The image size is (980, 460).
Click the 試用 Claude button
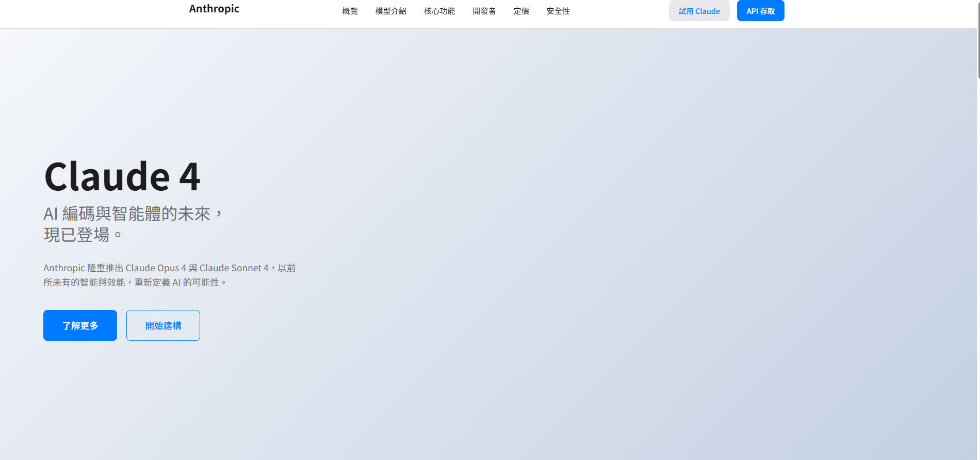(x=699, y=11)
